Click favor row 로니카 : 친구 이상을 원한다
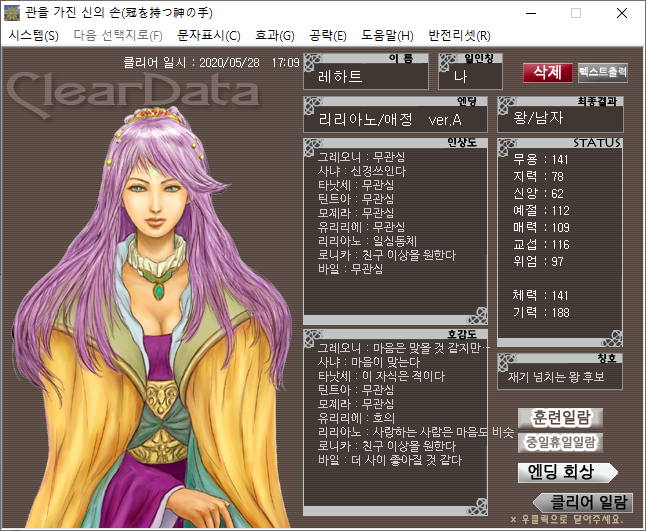 pyautogui.click(x=386, y=446)
